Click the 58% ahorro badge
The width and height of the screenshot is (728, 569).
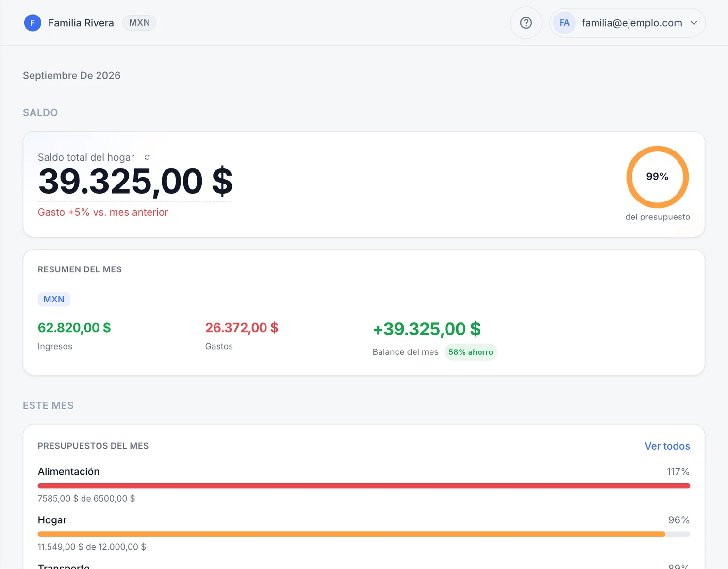click(x=471, y=352)
